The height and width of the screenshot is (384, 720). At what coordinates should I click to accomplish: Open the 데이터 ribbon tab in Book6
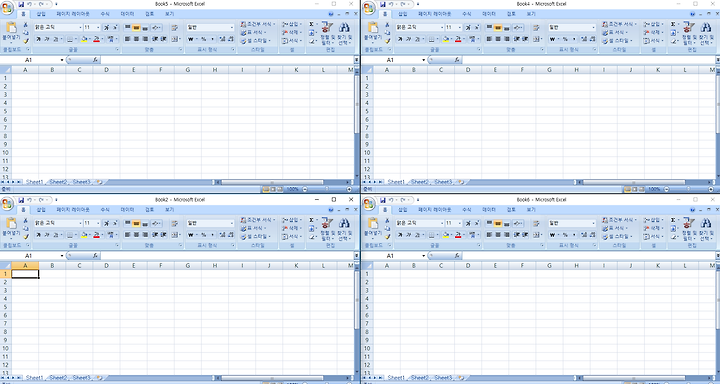tap(489, 210)
